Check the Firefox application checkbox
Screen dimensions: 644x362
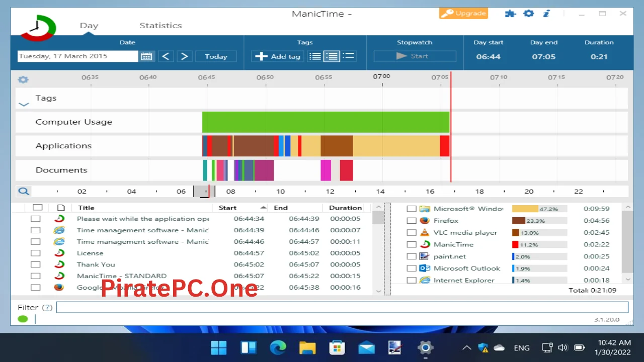tap(412, 220)
